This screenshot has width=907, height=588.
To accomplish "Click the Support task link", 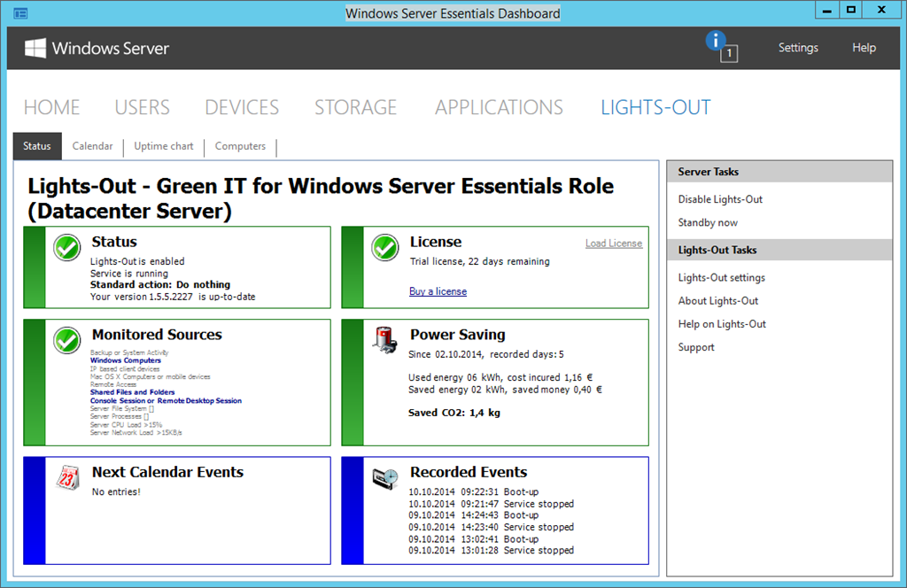I will click(696, 347).
